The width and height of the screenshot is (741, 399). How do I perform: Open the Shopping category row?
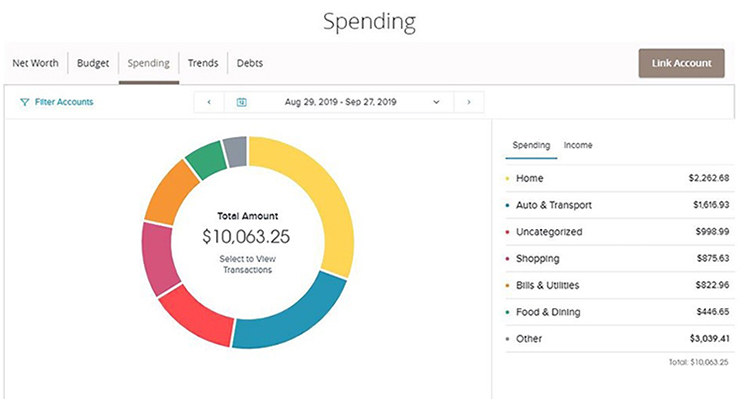[x=620, y=259]
